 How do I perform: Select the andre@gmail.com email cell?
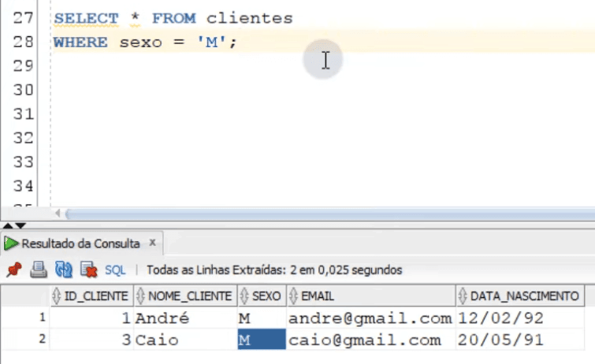coord(370,318)
